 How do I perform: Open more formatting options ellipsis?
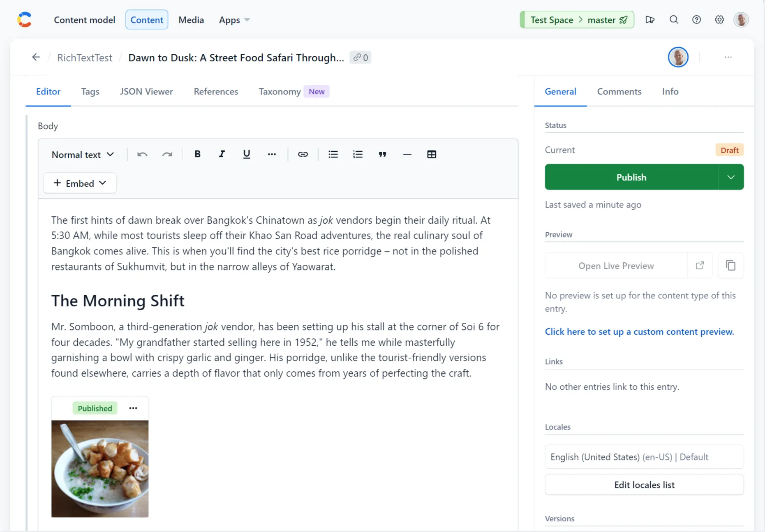[x=272, y=155]
